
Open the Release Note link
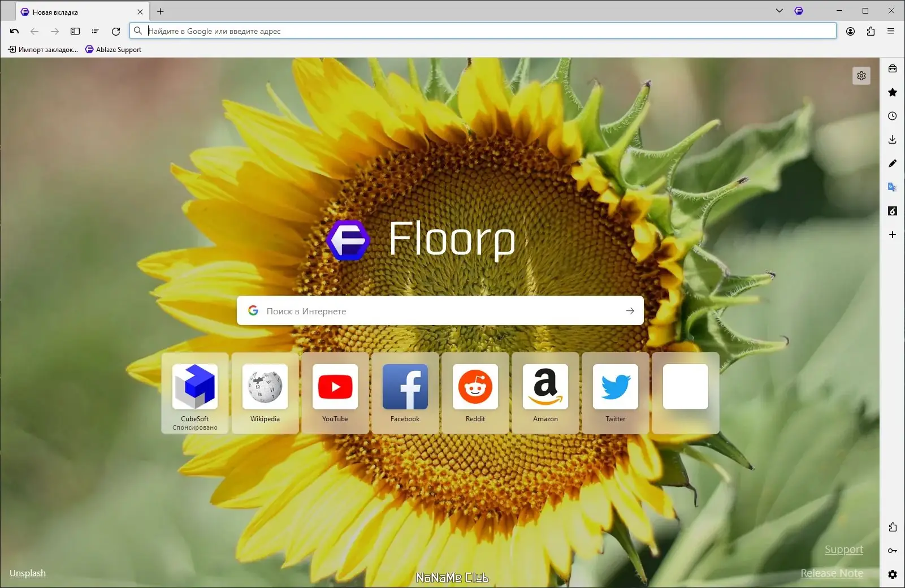point(832,573)
